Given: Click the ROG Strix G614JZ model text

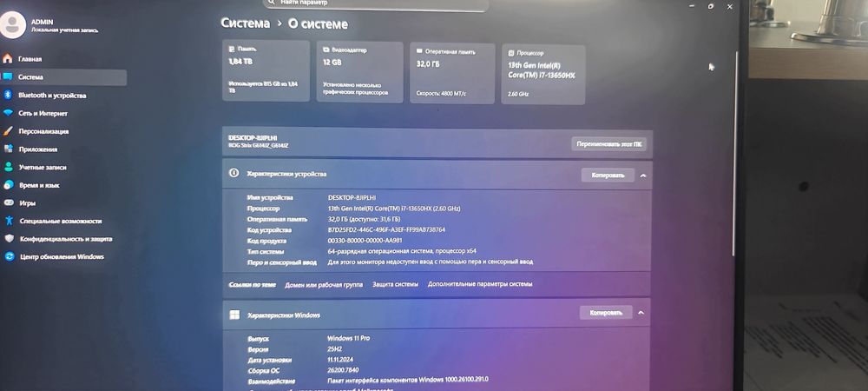Looking at the screenshot, I should point(258,146).
